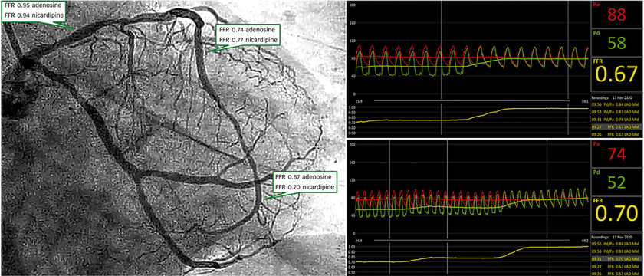Click the FFR 0.77 nicardipine callout text
This screenshot has width=644, height=276.
249,40
